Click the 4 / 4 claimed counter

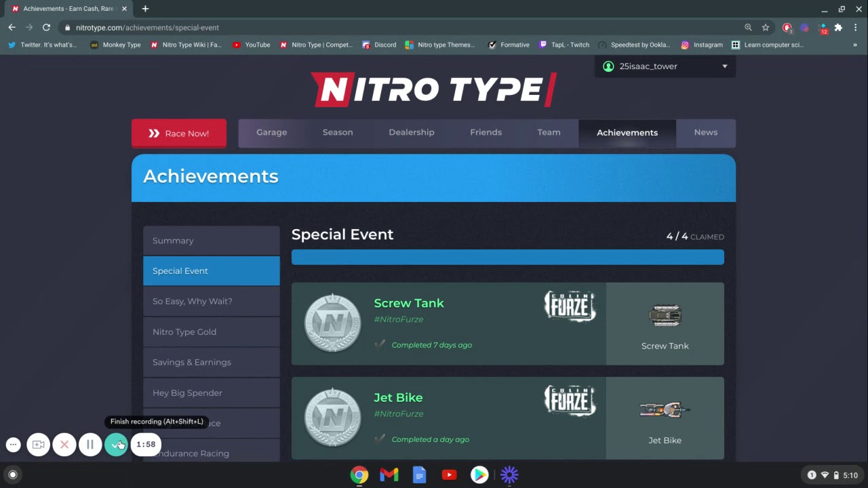click(695, 237)
